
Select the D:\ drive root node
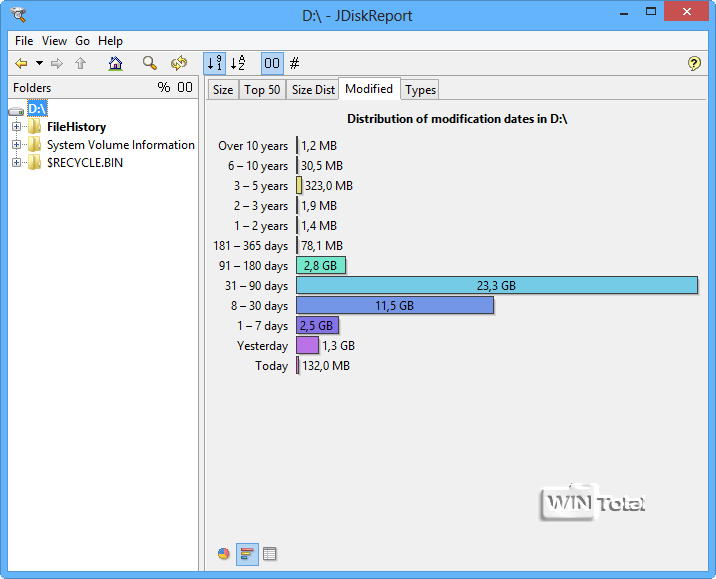point(37,108)
